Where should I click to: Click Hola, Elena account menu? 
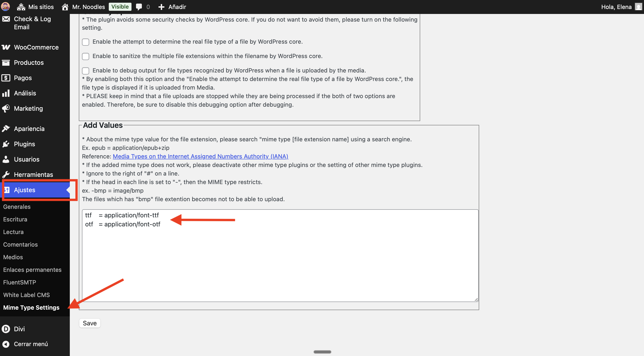[x=621, y=7]
